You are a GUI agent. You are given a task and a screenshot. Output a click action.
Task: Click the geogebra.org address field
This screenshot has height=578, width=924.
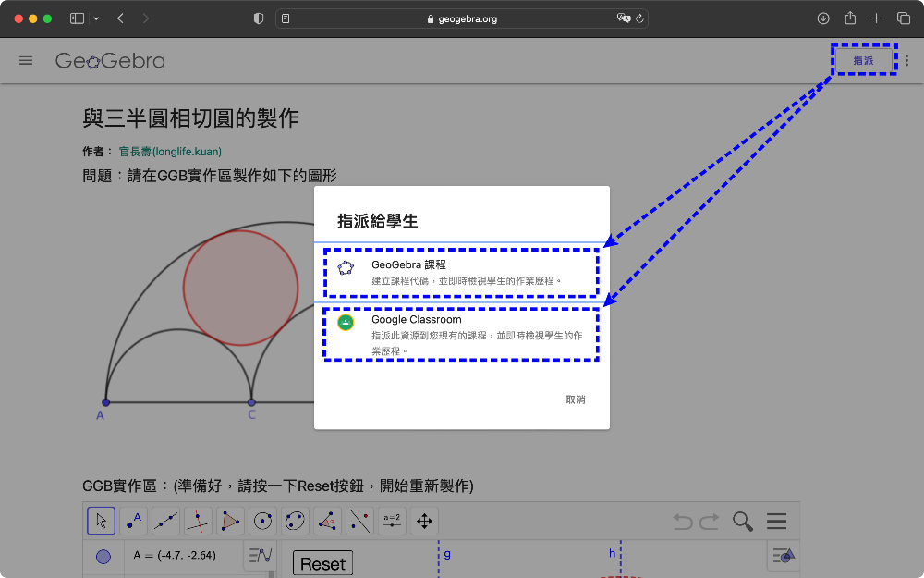pos(462,18)
